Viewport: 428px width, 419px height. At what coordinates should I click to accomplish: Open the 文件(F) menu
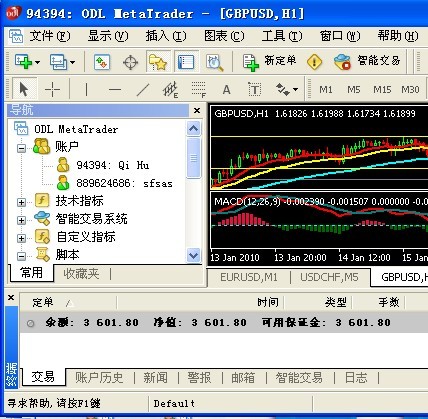[x=50, y=36]
